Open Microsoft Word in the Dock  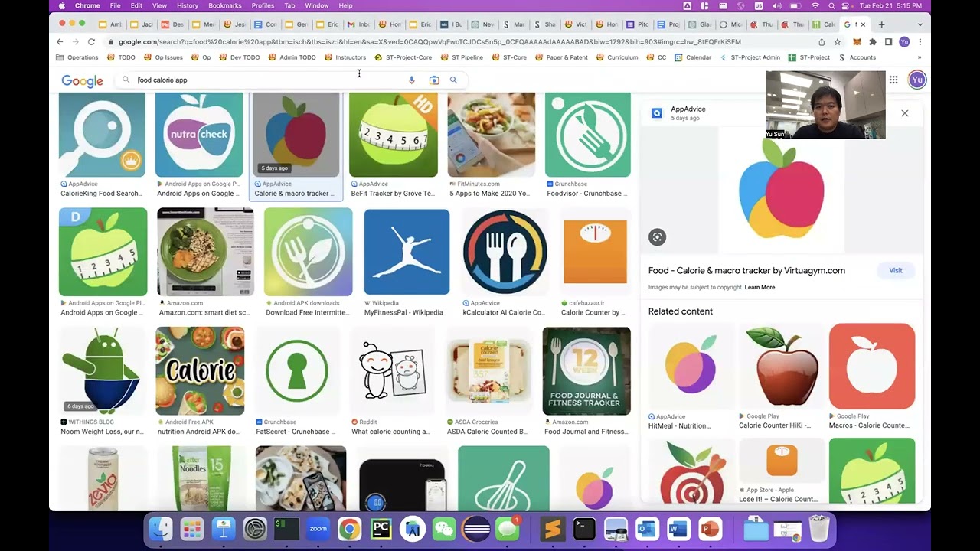coord(678,529)
